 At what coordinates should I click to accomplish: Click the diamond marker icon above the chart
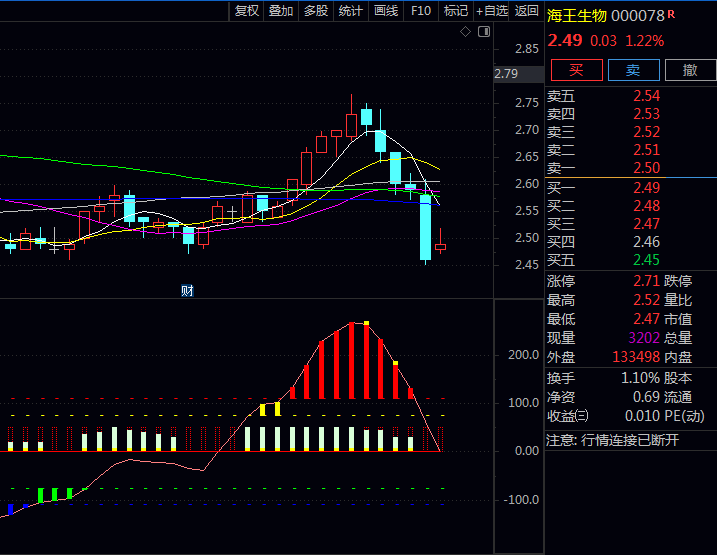[465, 32]
